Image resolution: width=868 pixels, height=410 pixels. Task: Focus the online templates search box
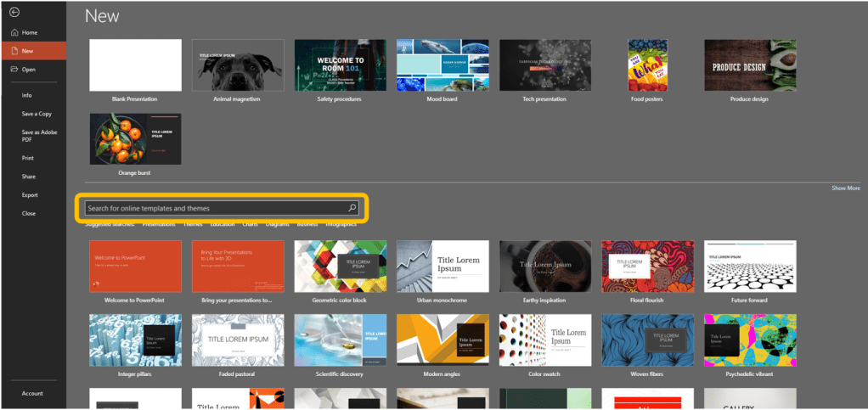tap(222, 208)
